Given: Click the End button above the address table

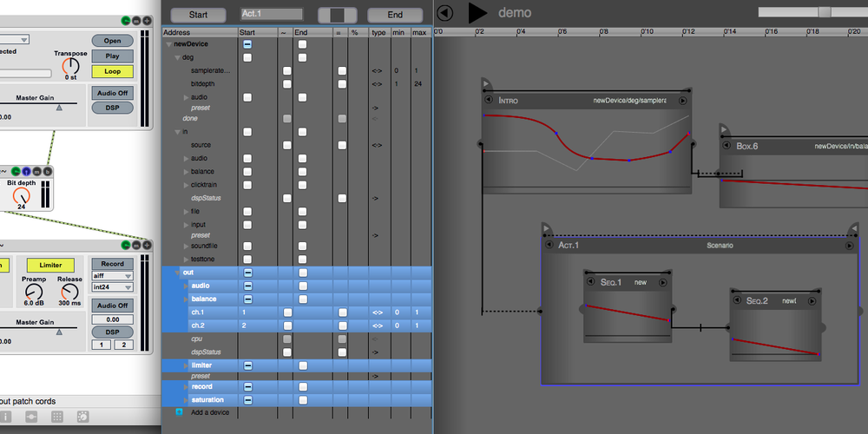Looking at the screenshot, I should (395, 15).
